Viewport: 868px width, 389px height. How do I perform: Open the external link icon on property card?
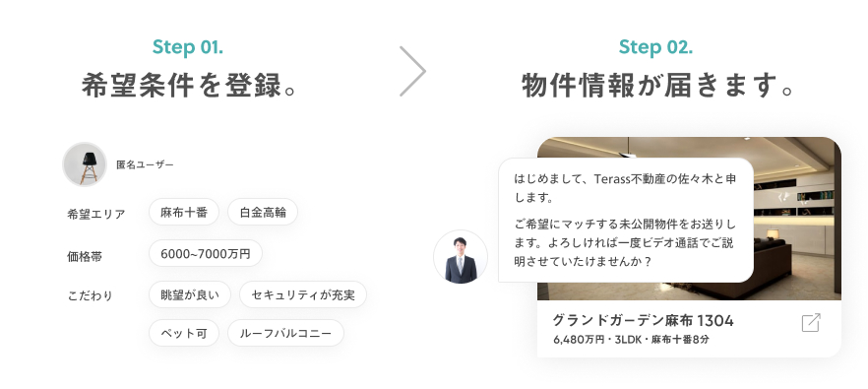coord(811,322)
